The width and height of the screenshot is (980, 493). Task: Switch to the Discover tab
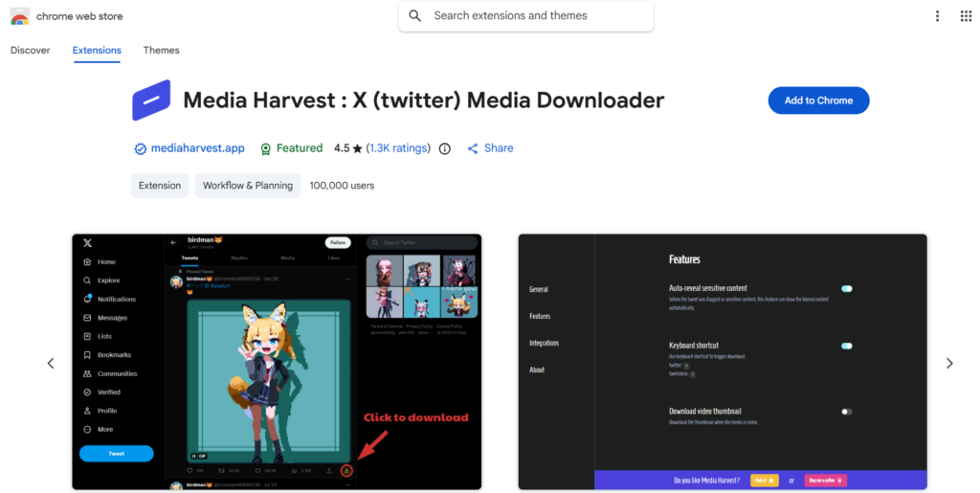[x=30, y=50]
